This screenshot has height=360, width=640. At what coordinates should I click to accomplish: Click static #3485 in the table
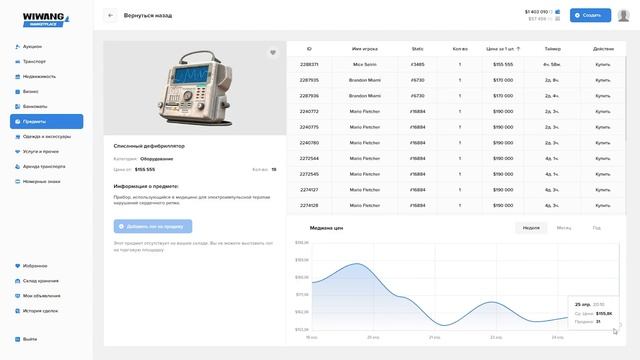[417, 64]
